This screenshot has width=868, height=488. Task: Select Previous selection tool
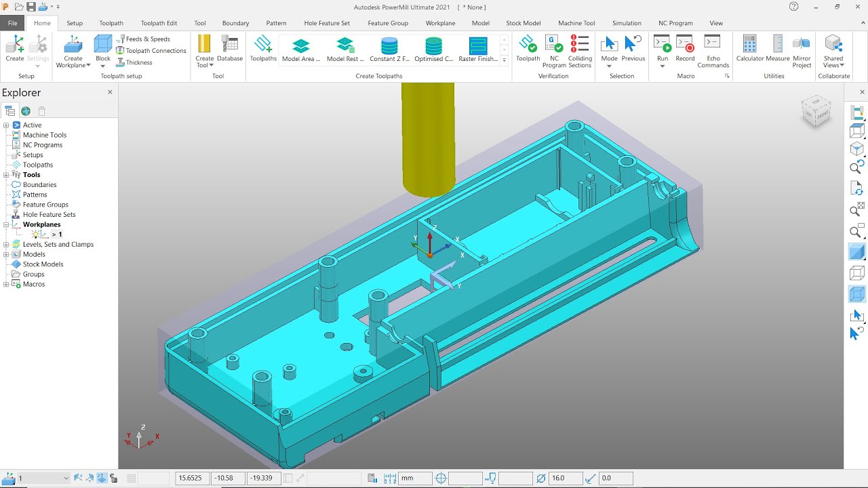coord(633,49)
